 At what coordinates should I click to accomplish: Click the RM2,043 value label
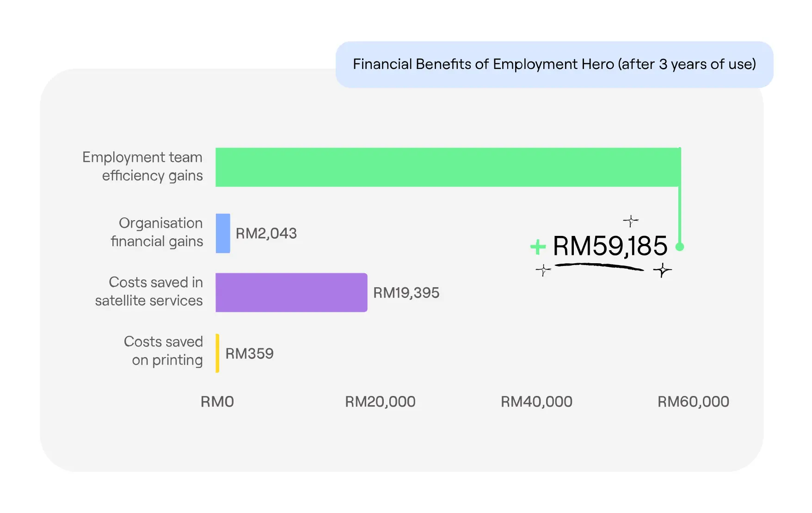point(266,234)
